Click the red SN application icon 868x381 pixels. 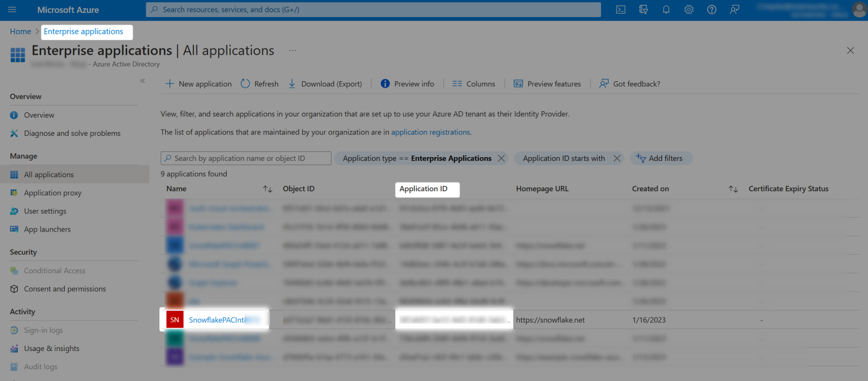[x=175, y=320]
